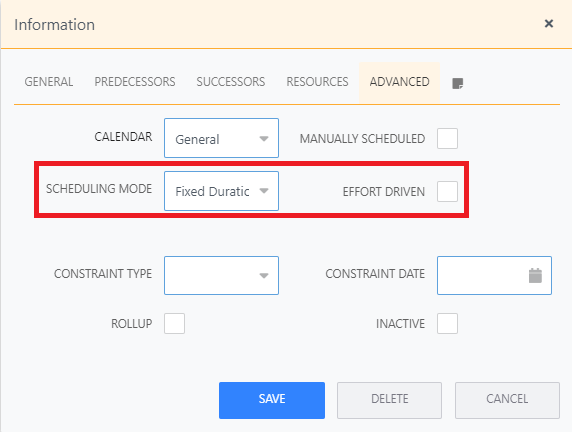The width and height of the screenshot is (572, 432).
Task: Click the Constraint Date calendar icon
Action: point(535,275)
